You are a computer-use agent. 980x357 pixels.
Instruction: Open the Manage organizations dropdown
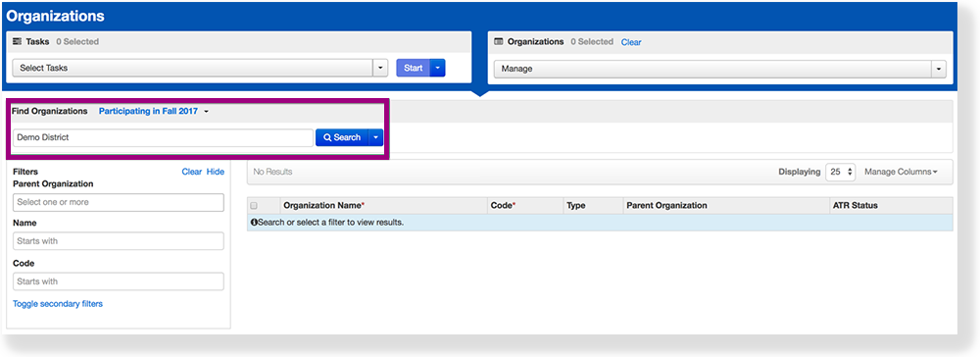pyautogui.click(x=720, y=69)
